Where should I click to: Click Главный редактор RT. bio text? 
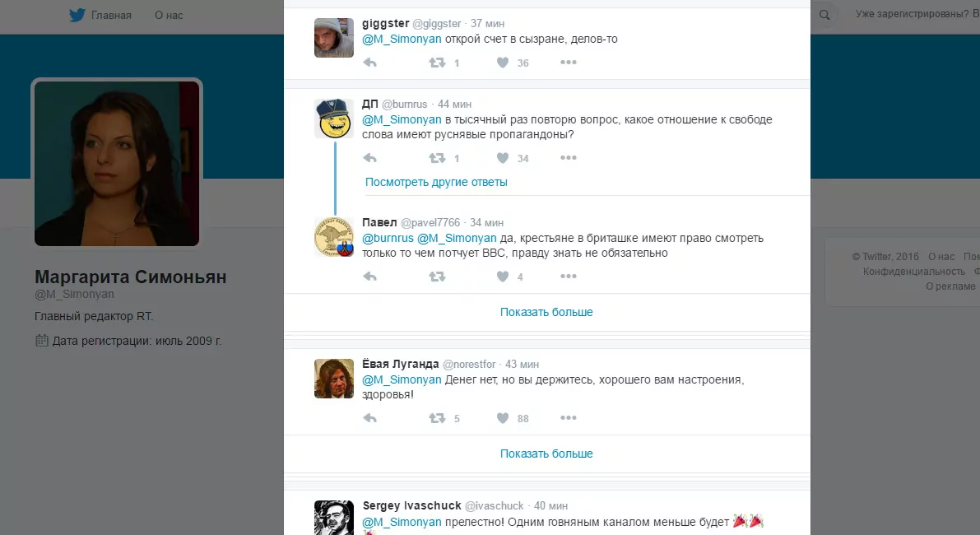pyautogui.click(x=94, y=316)
